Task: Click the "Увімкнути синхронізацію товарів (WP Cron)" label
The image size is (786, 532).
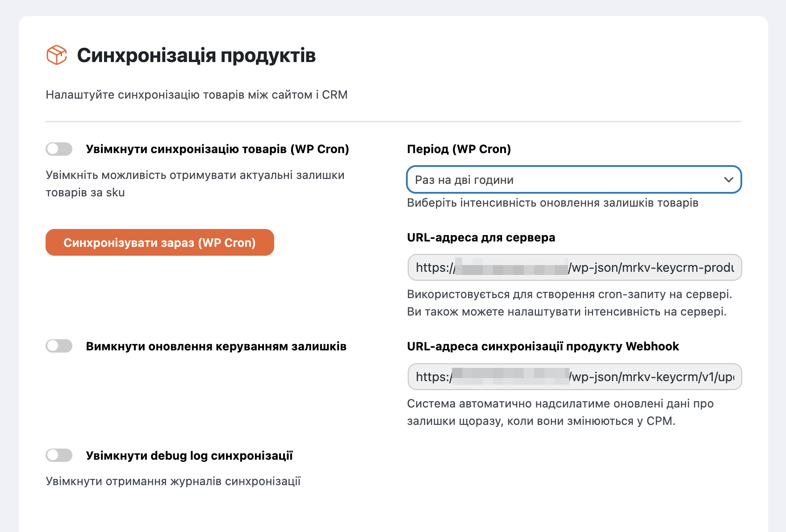Action: (217, 149)
